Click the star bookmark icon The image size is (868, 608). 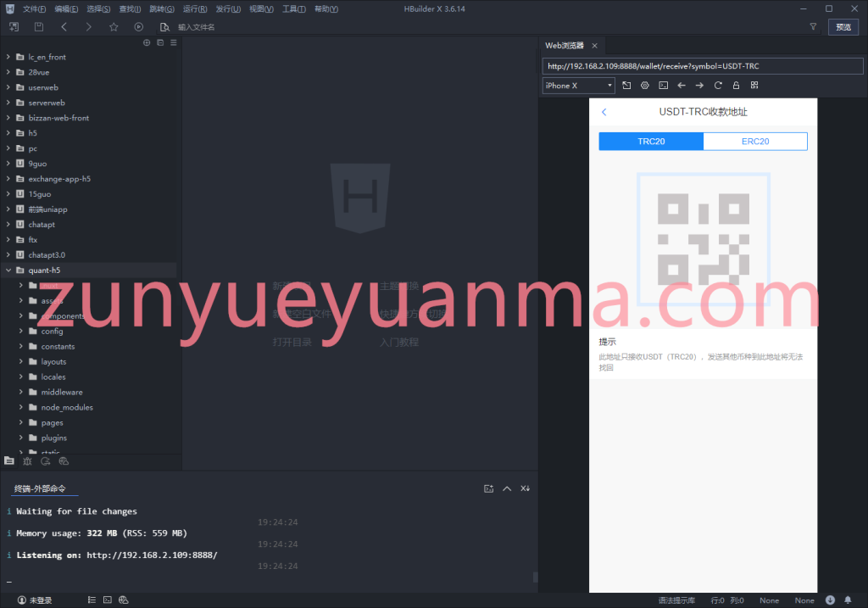click(x=114, y=26)
